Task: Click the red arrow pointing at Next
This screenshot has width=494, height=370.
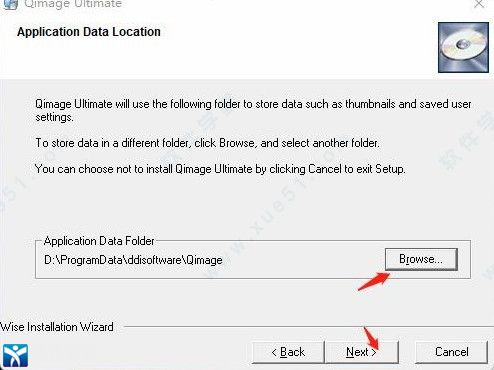Action: [371, 338]
